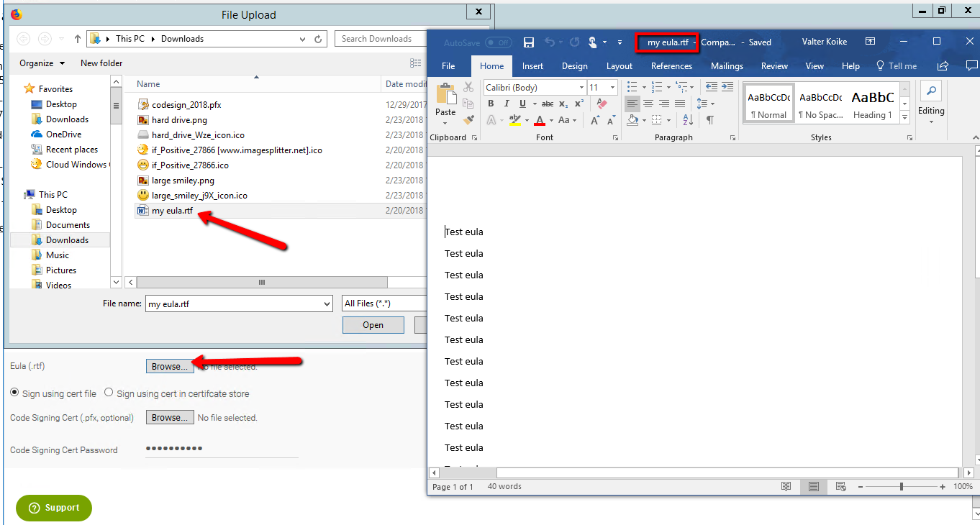Image resolution: width=980 pixels, height=525 pixels.
Task: Click Browse next to Code Signing Cert
Action: click(x=170, y=418)
